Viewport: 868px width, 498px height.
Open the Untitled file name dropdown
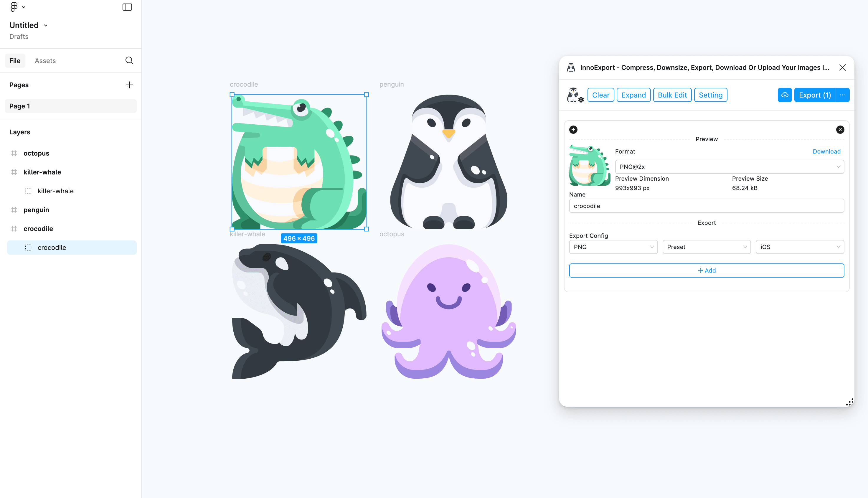click(x=28, y=25)
